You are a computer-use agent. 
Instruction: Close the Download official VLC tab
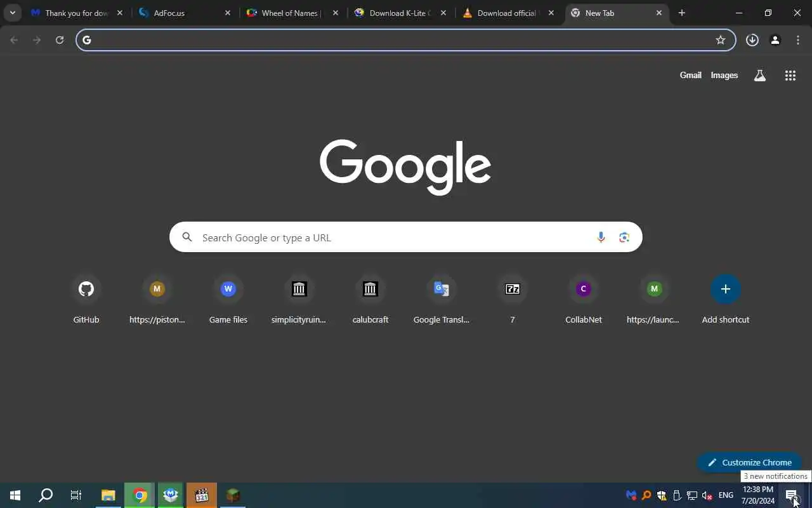[551, 13]
